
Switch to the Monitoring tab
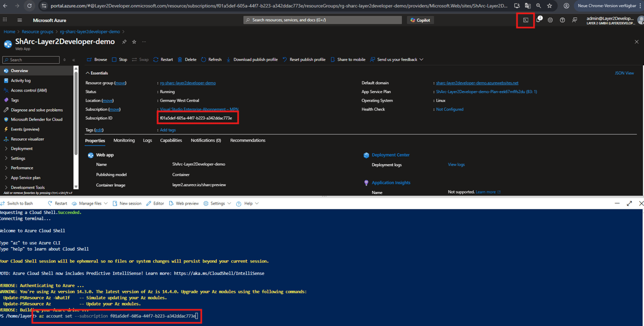pyautogui.click(x=124, y=140)
